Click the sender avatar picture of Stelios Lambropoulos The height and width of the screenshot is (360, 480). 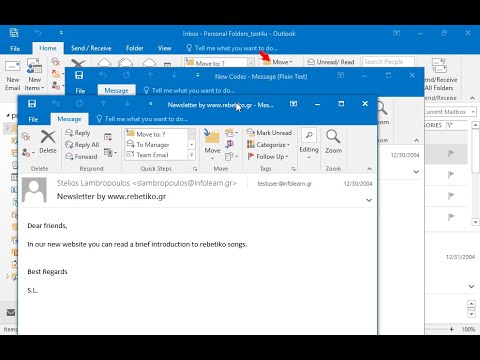click(x=34, y=190)
